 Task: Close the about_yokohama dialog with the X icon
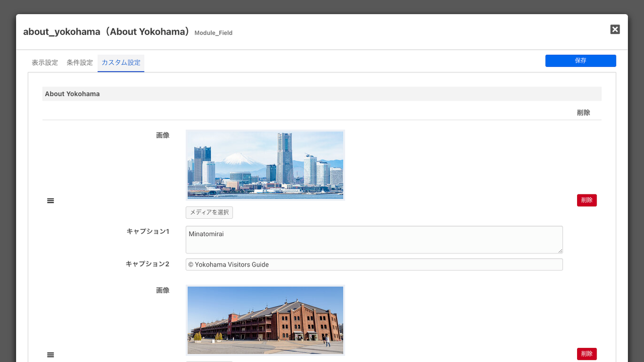[615, 30]
